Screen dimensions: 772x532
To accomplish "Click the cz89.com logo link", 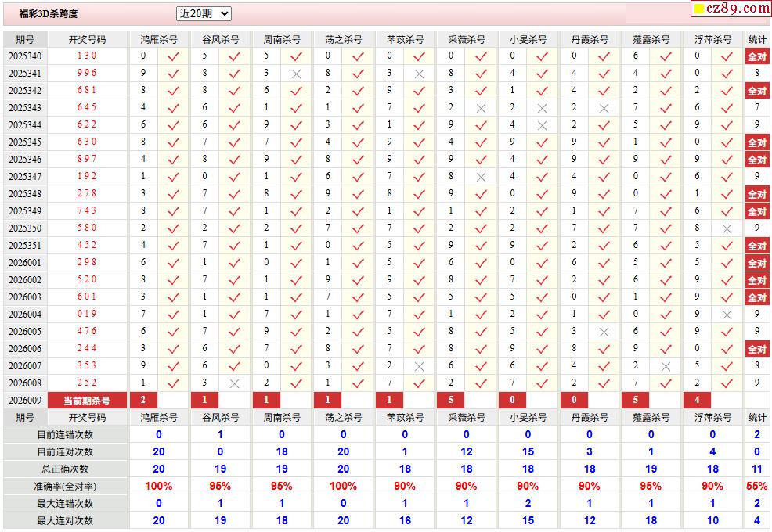I will tap(731, 9).
